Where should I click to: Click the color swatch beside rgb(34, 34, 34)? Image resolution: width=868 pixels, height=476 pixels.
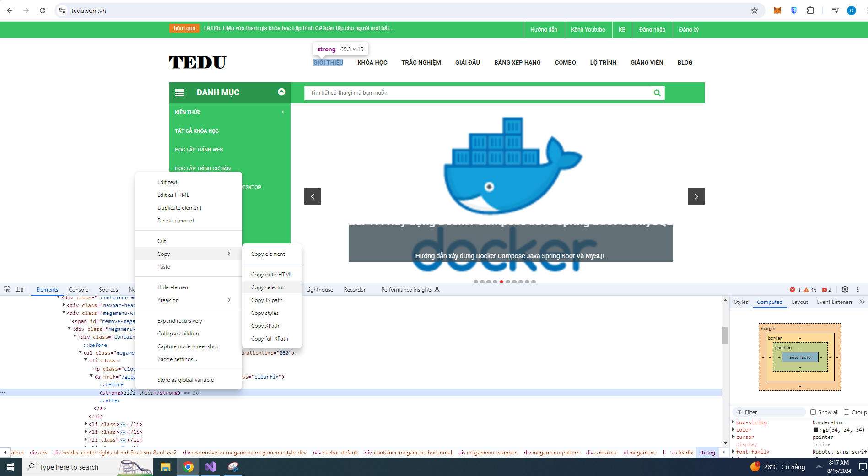(815, 430)
